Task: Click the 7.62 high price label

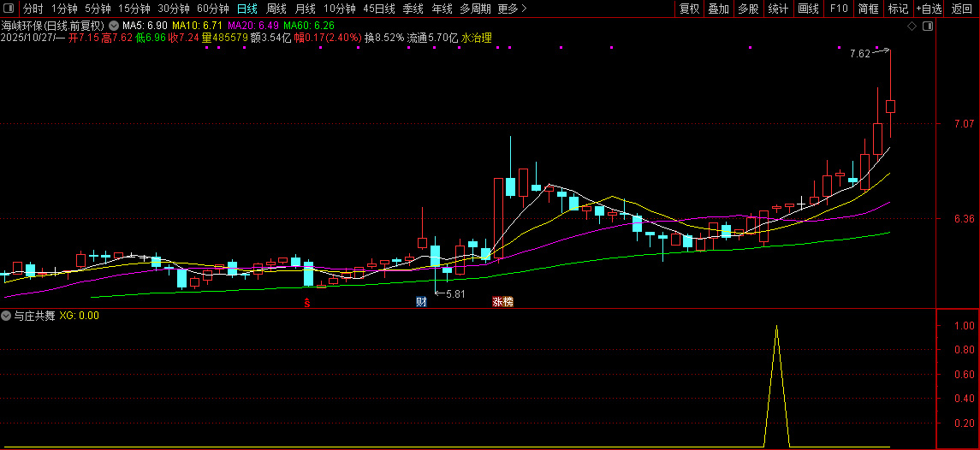Action: pyautogui.click(x=859, y=54)
